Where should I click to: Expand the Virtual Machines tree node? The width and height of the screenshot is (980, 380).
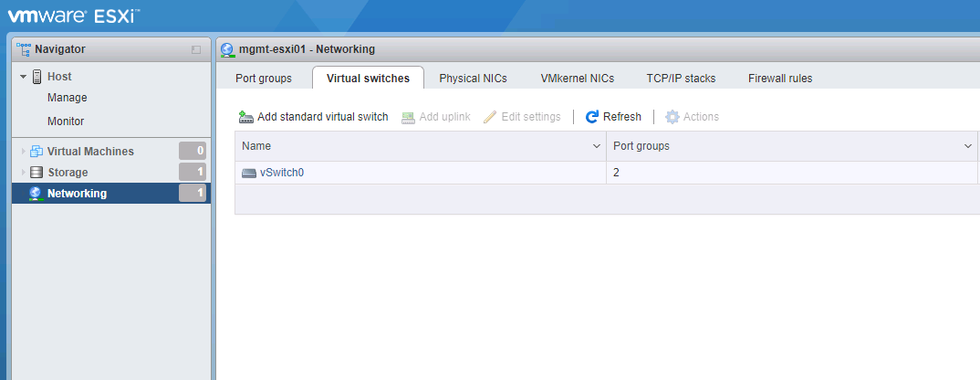24,152
